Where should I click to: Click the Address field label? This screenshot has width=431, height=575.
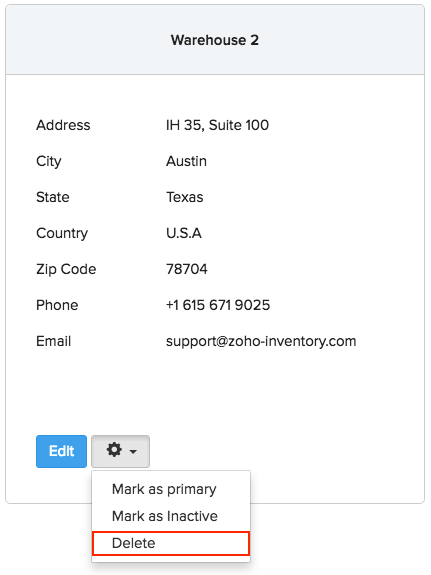coord(63,125)
